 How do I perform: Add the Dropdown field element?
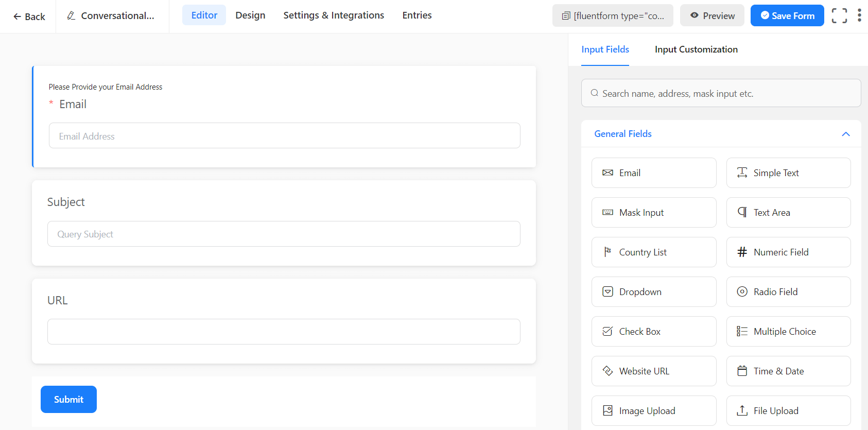click(x=653, y=292)
